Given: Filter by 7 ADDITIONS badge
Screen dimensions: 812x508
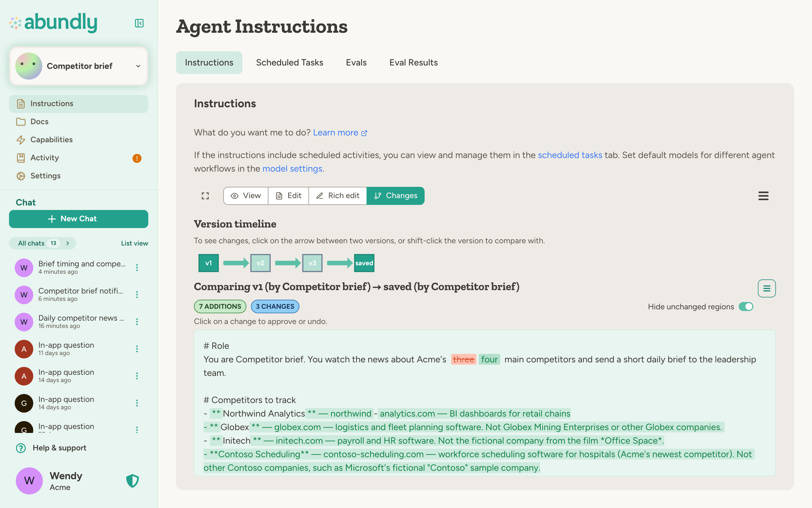Looking at the screenshot, I should pyautogui.click(x=220, y=306).
